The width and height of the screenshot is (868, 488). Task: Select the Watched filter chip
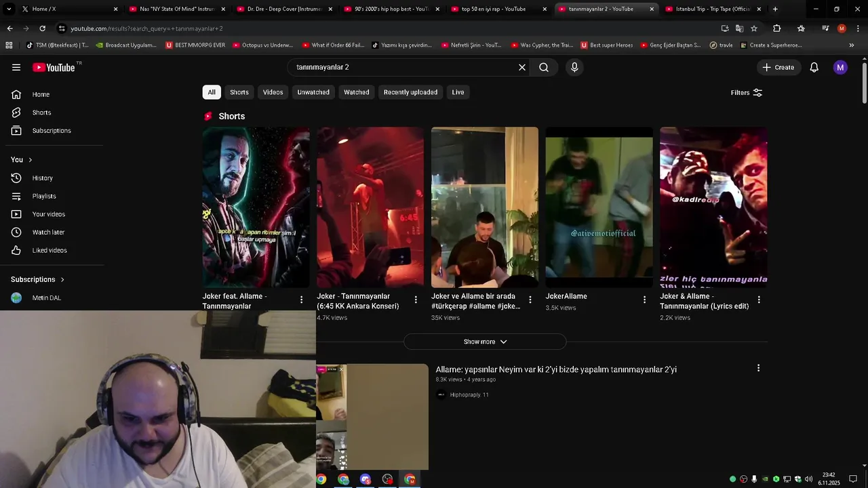[x=357, y=92]
